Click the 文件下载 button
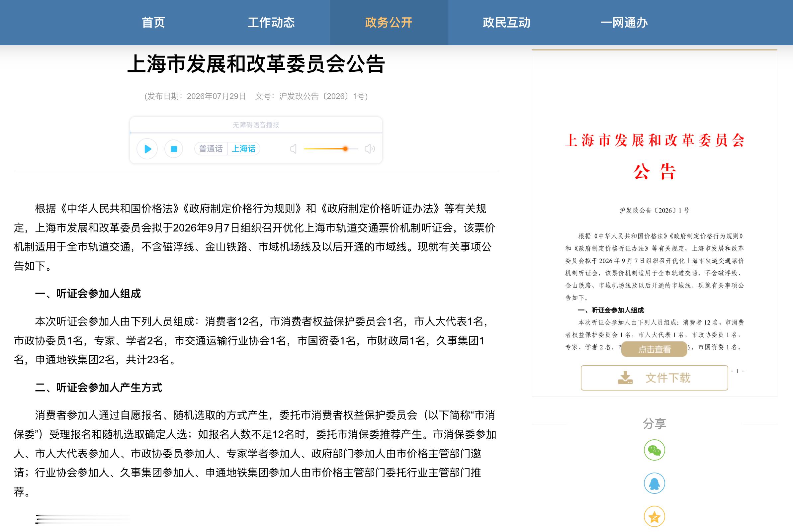 point(654,378)
